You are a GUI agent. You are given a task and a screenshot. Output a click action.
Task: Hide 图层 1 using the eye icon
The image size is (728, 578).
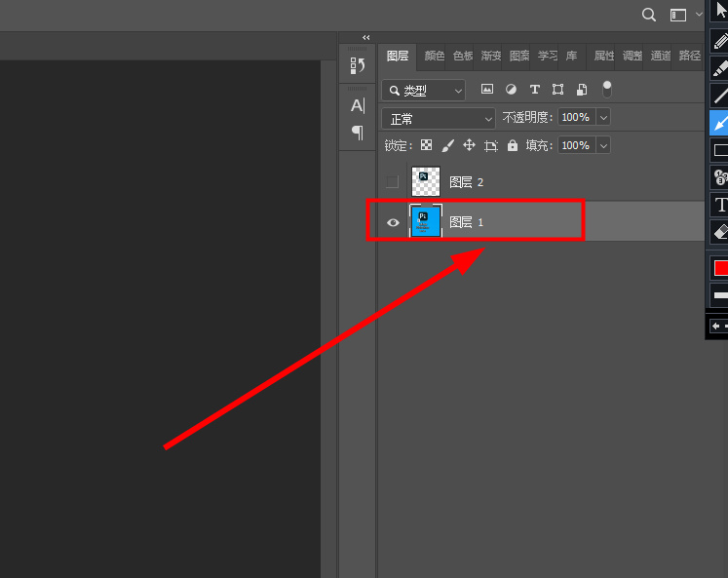[x=393, y=222]
